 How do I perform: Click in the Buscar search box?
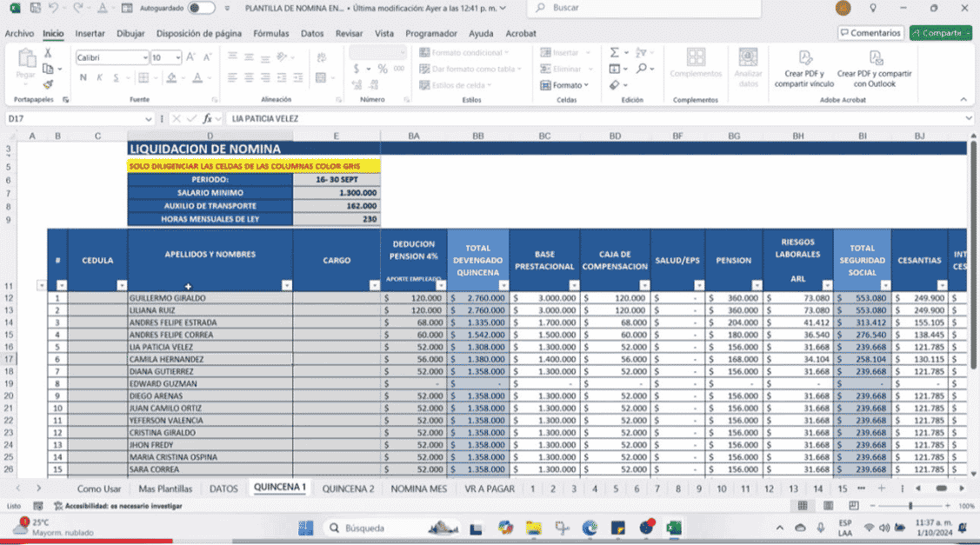point(644,8)
